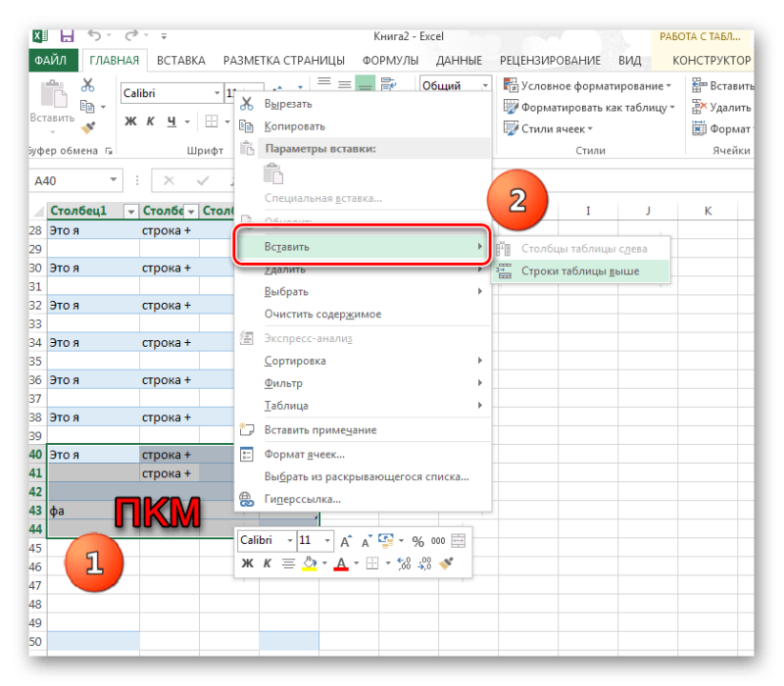Image resolution: width=784 pixels, height=686 pixels.
Task: Toggle bold Ж in the ribbon
Action: coord(130,122)
